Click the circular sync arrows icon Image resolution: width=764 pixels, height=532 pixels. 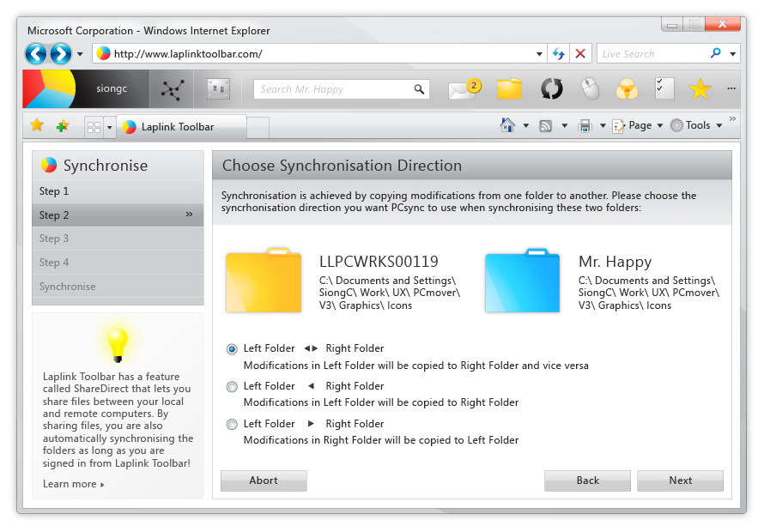(551, 89)
